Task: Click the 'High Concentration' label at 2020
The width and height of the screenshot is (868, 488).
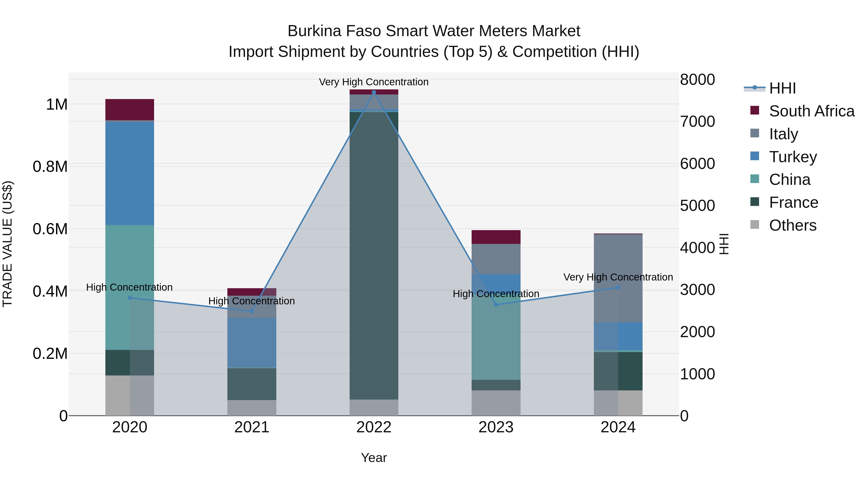Action: pos(129,287)
